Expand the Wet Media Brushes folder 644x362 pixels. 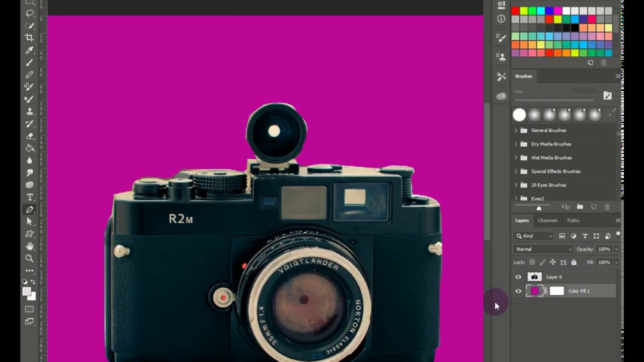(x=516, y=157)
